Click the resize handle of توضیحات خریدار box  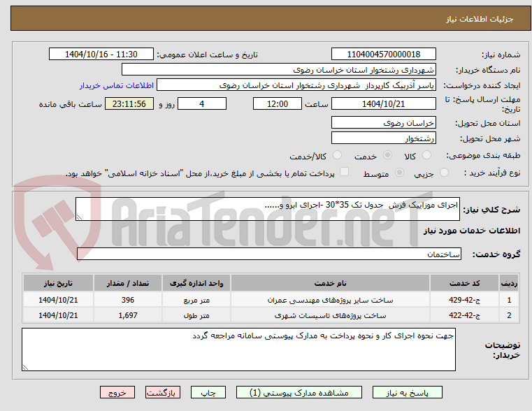(x=25, y=367)
